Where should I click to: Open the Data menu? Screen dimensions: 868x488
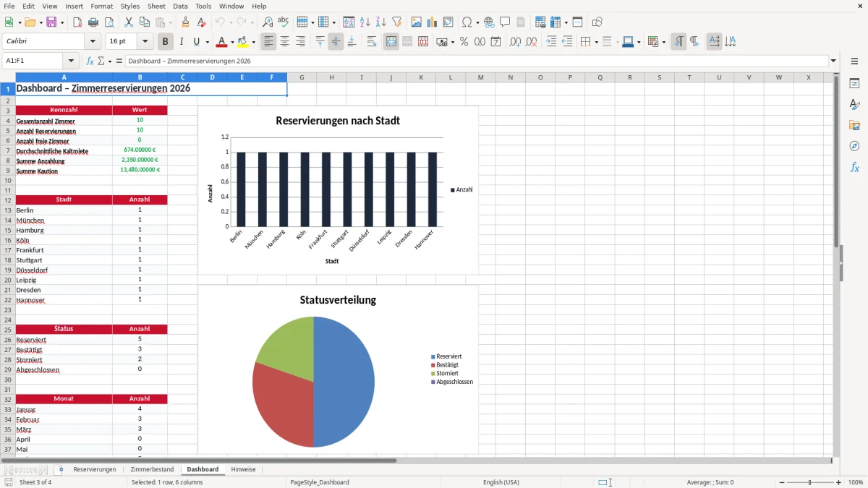pyautogui.click(x=180, y=6)
